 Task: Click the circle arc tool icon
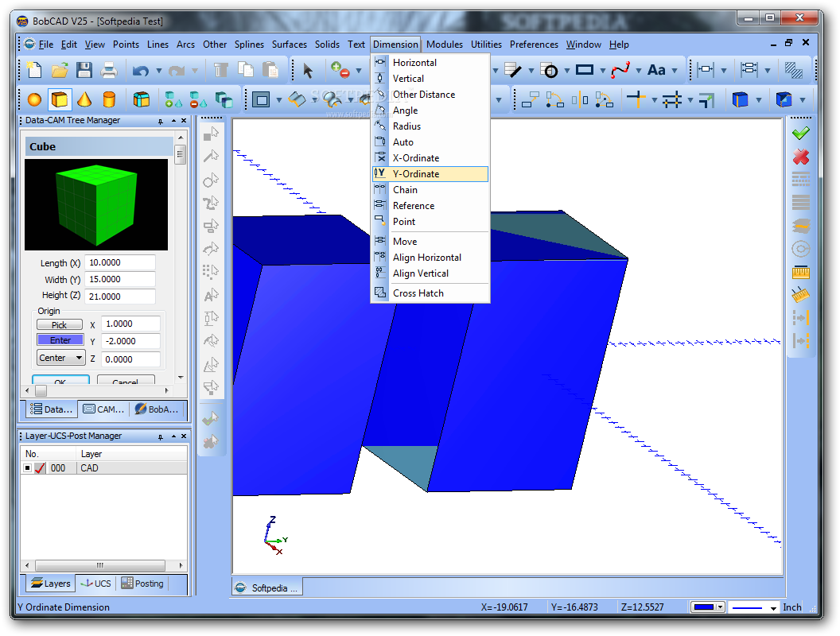tap(550, 70)
